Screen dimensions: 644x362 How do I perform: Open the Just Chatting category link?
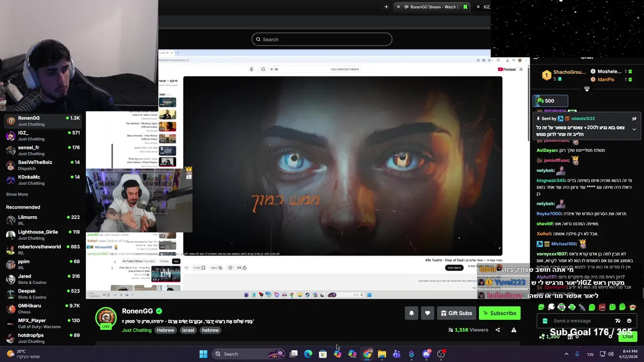click(x=137, y=330)
